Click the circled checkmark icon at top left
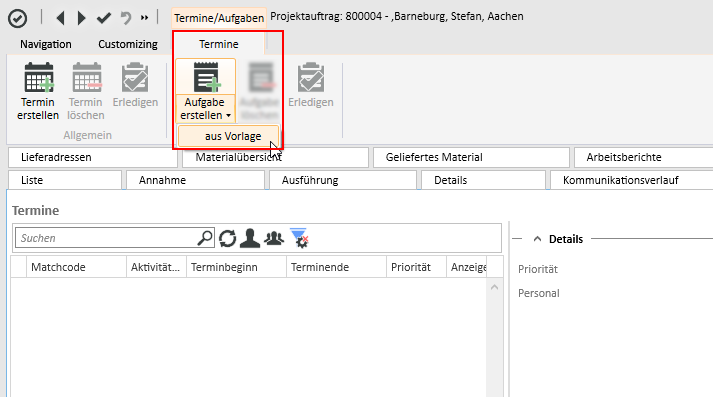Screen dimensions: 713x397 click(17, 19)
